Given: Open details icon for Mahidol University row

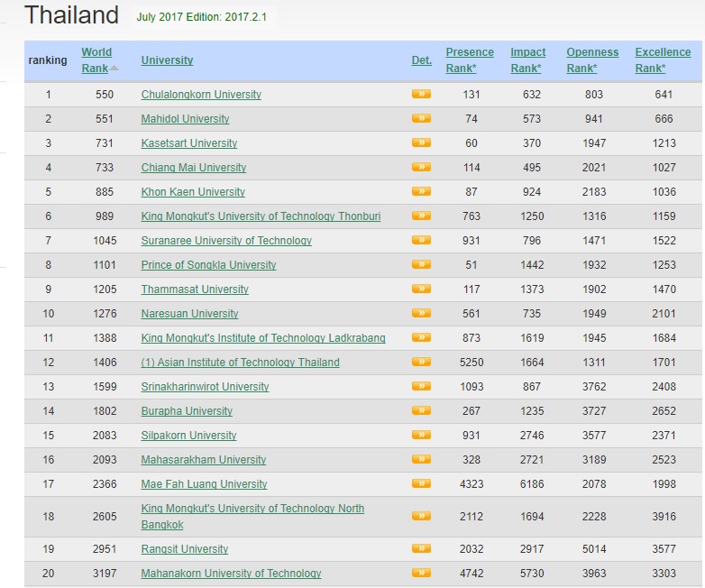Looking at the screenshot, I should tap(421, 118).
